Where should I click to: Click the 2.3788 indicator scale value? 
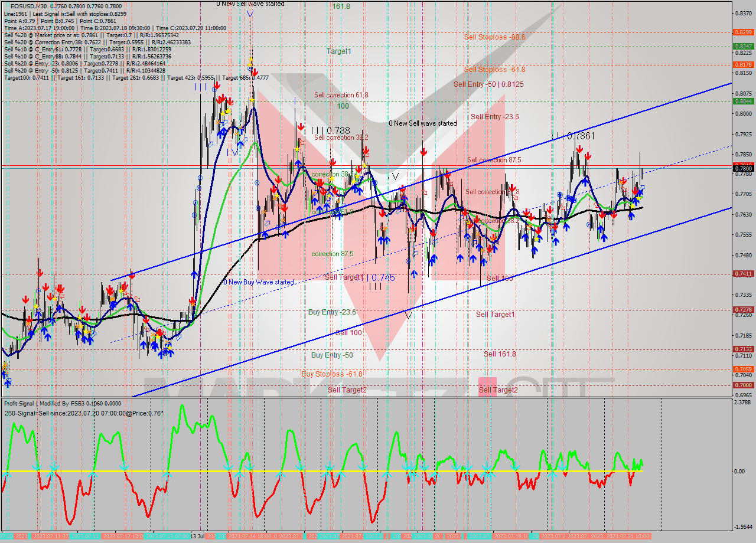742,402
